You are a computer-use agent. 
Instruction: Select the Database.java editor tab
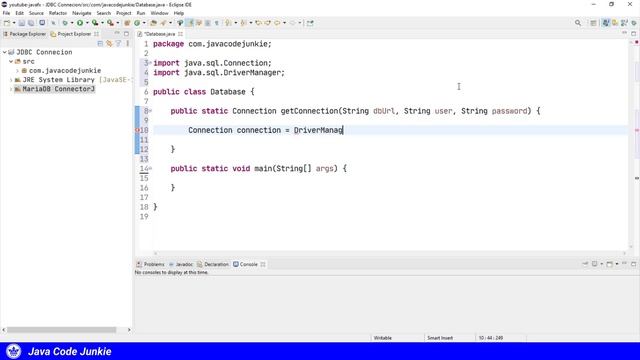tap(159, 34)
